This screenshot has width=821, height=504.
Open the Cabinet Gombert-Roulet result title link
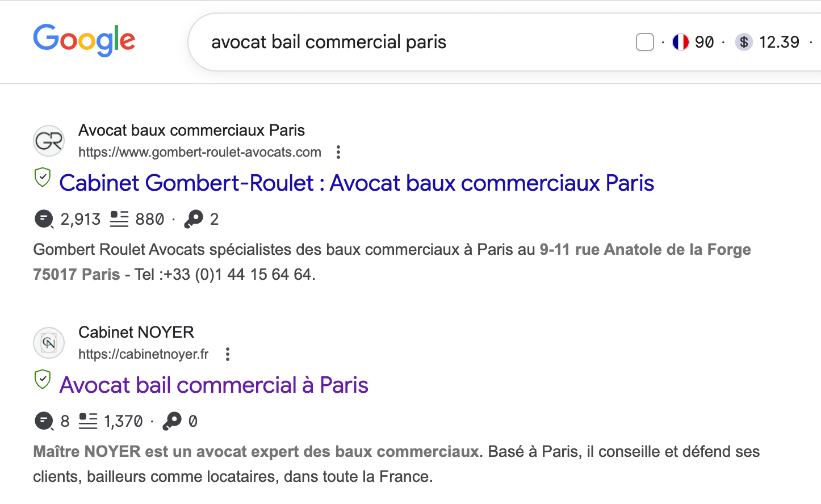pyautogui.click(x=357, y=183)
